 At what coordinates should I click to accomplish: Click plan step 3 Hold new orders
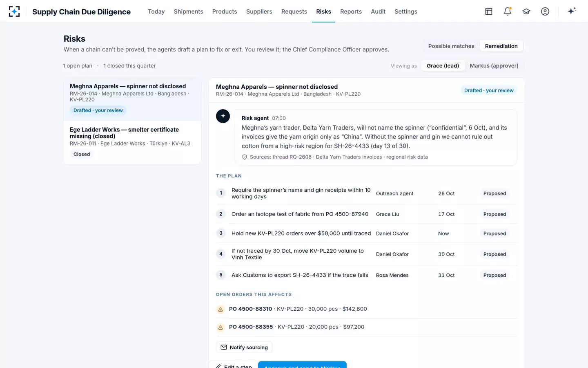click(367, 233)
